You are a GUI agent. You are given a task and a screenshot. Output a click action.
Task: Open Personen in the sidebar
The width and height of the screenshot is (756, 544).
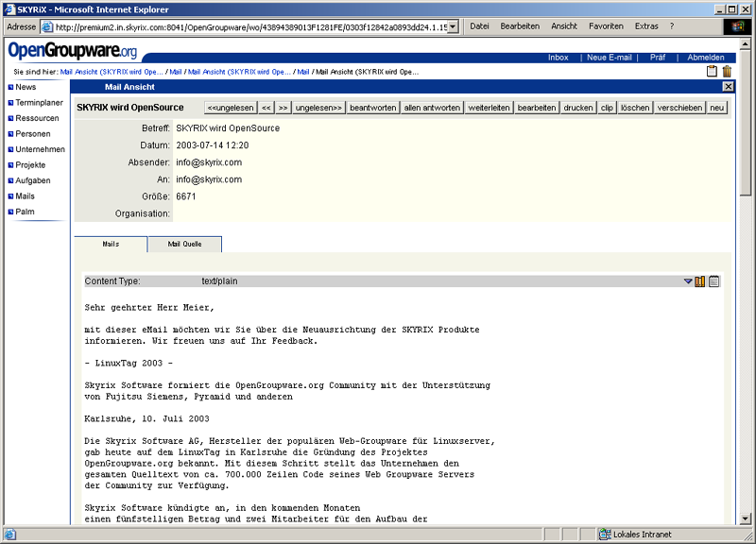tap(33, 134)
